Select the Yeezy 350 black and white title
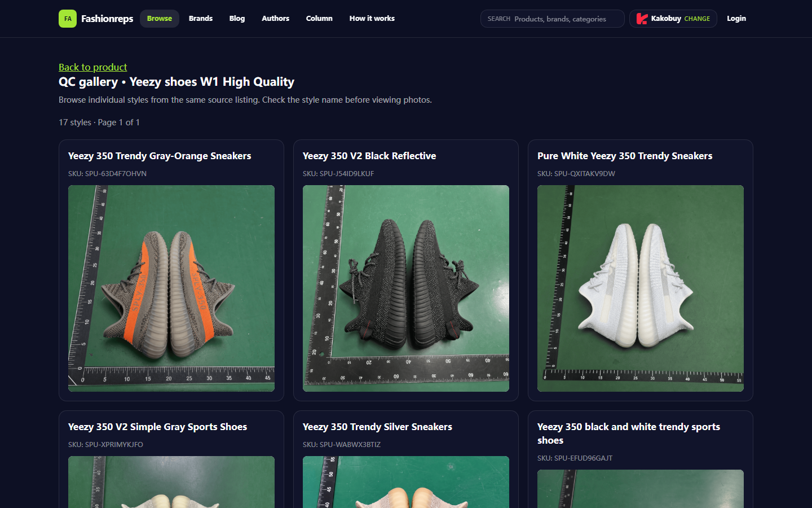 [629, 433]
